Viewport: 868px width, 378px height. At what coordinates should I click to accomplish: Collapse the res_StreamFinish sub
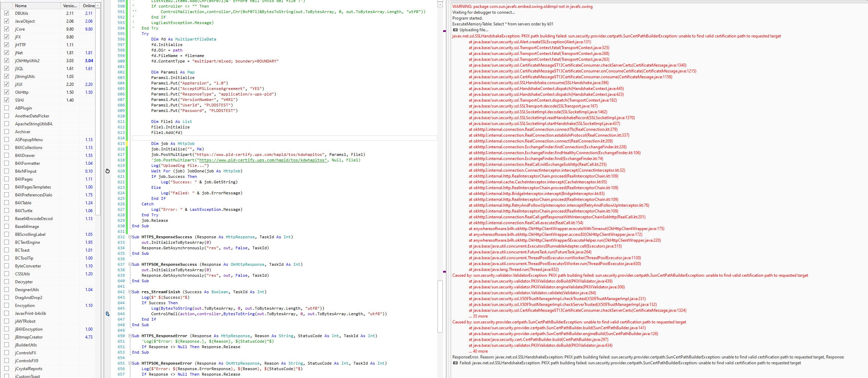(130, 292)
